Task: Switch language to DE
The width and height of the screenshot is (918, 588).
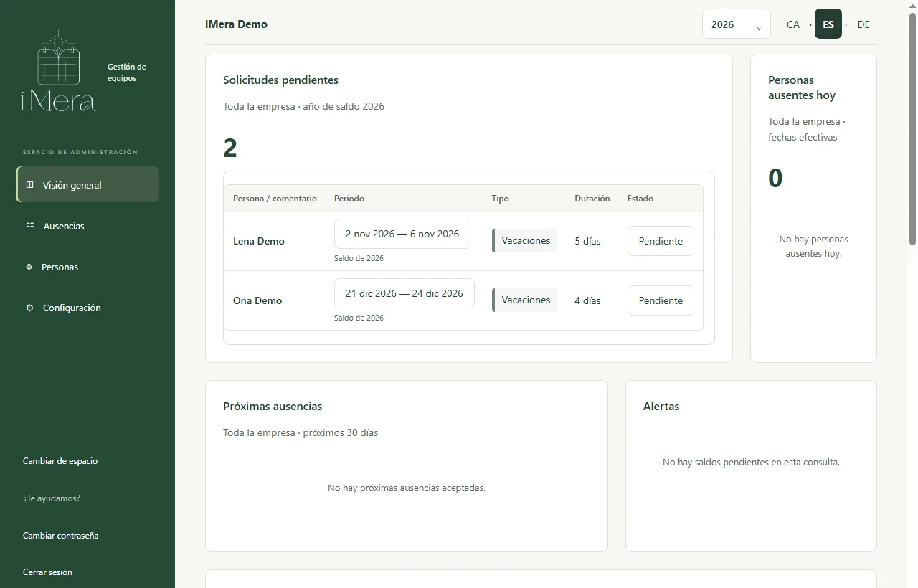Action: (863, 24)
